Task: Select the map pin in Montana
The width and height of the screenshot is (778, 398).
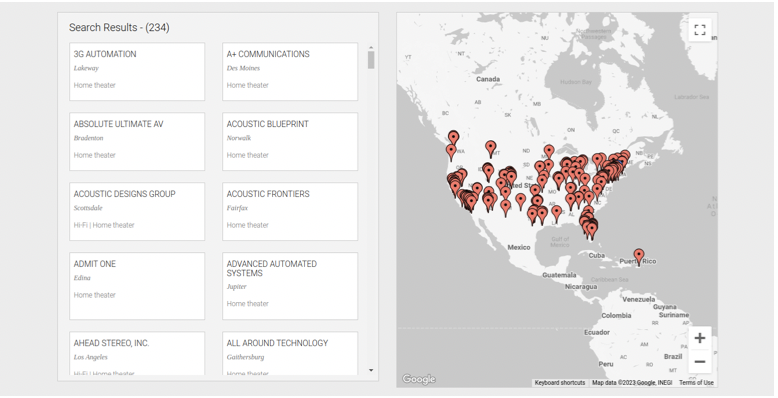Action: pos(491,148)
